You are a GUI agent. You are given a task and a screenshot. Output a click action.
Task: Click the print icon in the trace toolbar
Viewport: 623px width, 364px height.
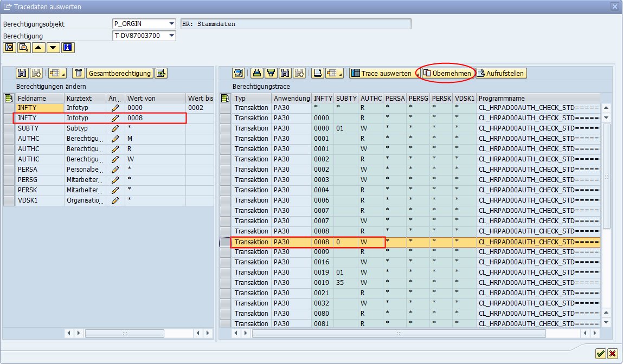pos(317,73)
